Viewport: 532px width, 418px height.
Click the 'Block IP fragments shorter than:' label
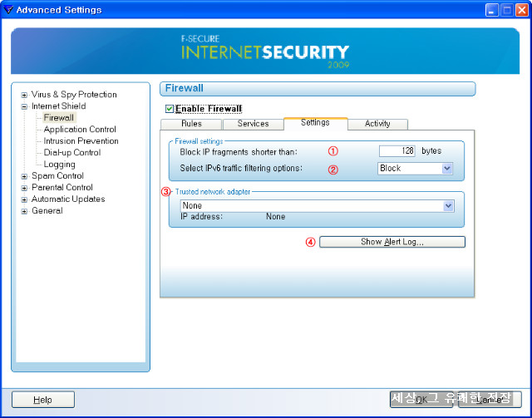click(x=239, y=152)
